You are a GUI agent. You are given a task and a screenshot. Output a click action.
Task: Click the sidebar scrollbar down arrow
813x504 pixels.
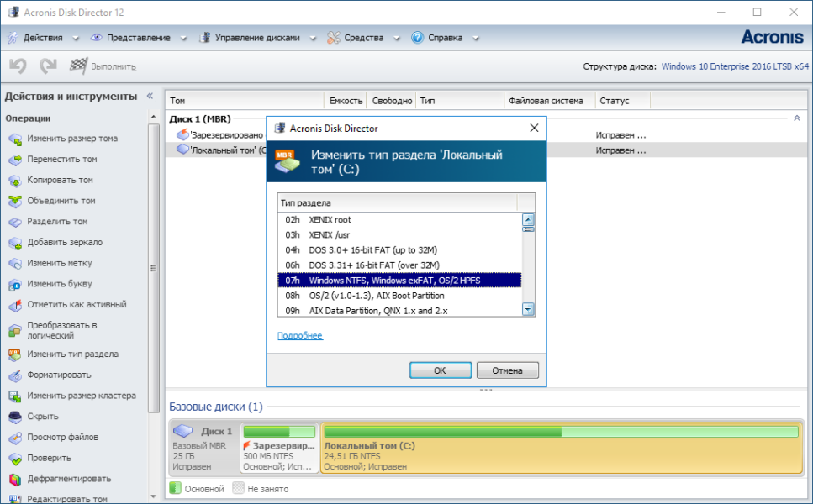click(x=153, y=496)
